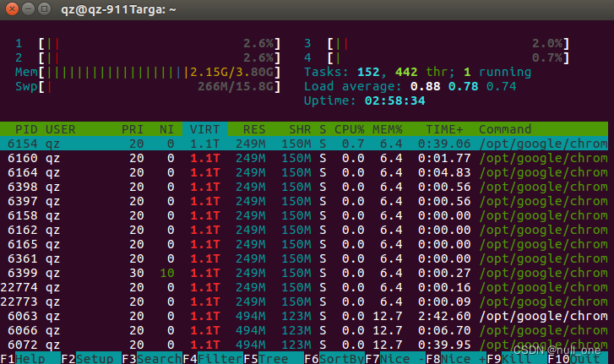614x364 pixels.
Task: Click CPU 4 usage meter
Action: click(437, 58)
